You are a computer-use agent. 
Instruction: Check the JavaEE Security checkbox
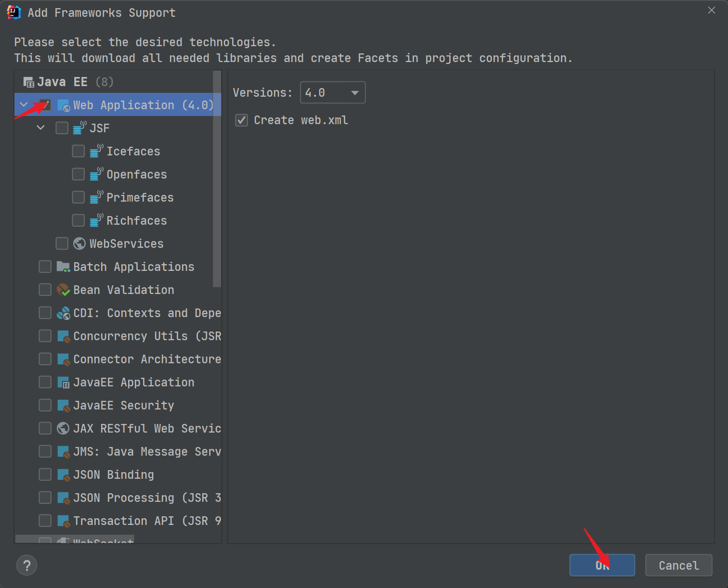click(45, 405)
